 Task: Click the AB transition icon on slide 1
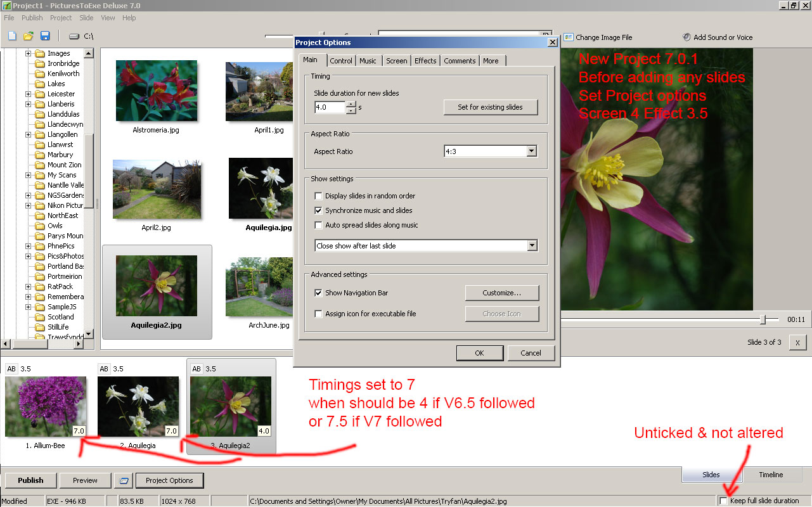[x=11, y=369]
